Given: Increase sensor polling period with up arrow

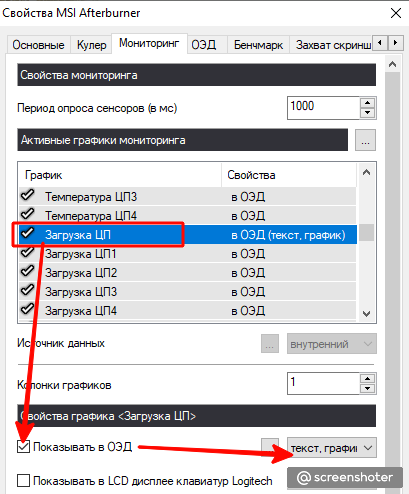Looking at the screenshot, I should coord(368,103).
